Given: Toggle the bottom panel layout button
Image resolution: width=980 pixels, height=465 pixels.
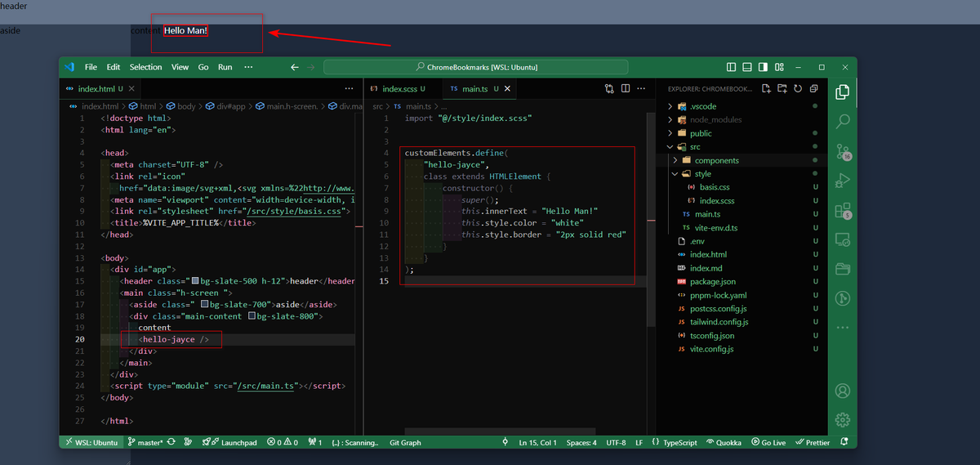Looking at the screenshot, I should point(747,67).
